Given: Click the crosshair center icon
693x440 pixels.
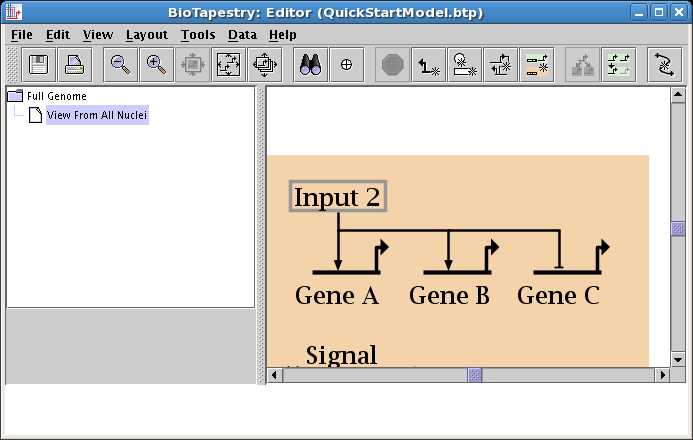Looking at the screenshot, I should pos(347,65).
